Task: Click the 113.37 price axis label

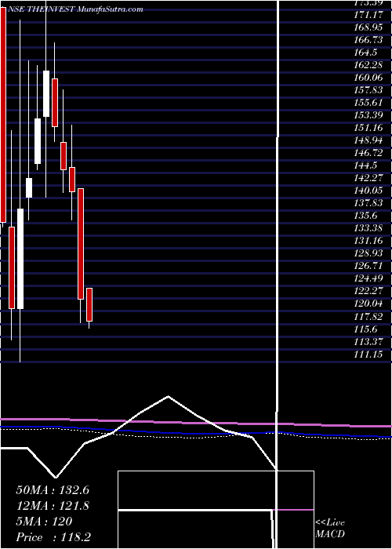Action: [x=368, y=340]
